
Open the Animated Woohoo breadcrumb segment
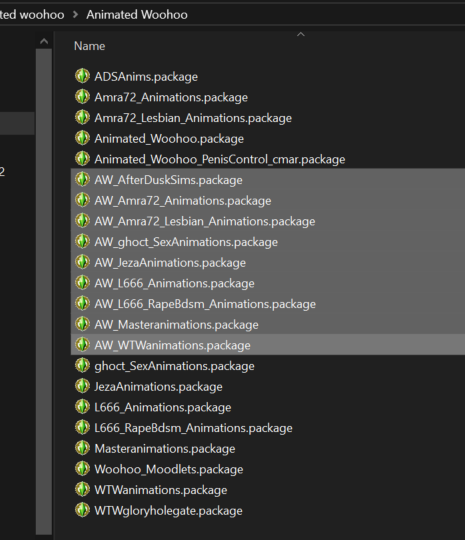point(137,15)
